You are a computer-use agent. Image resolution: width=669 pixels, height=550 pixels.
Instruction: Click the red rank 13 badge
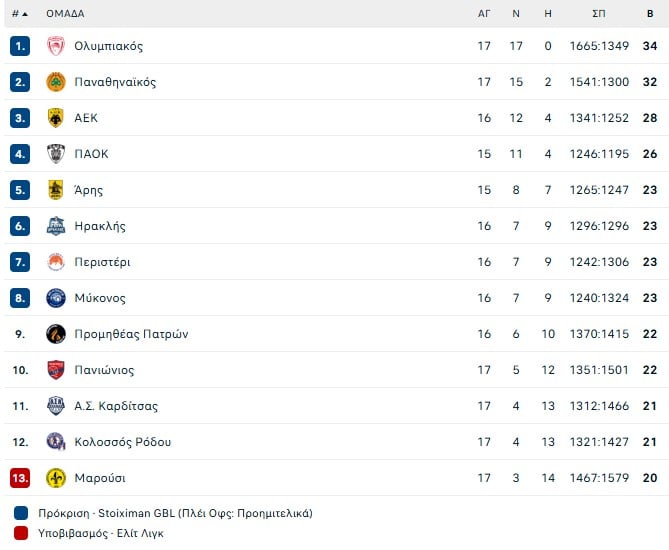coord(20,478)
